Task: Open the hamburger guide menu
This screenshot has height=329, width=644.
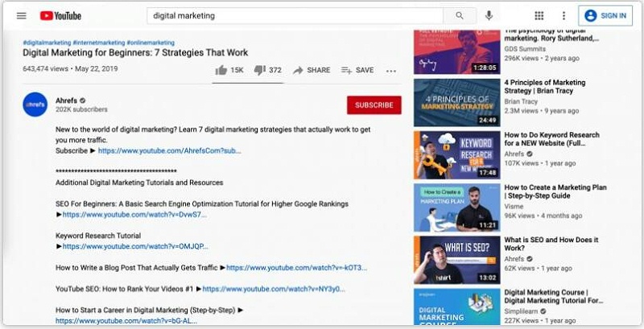Action: pyautogui.click(x=22, y=16)
